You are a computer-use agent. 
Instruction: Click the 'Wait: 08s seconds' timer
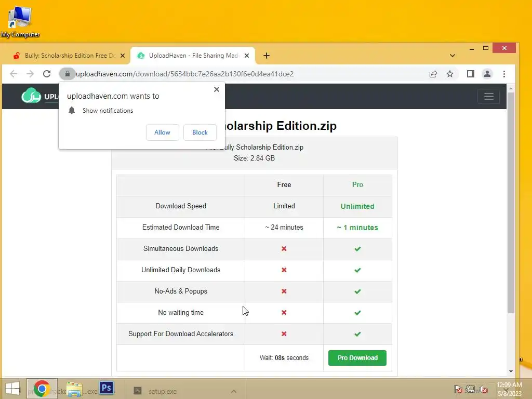click(284, 358)
